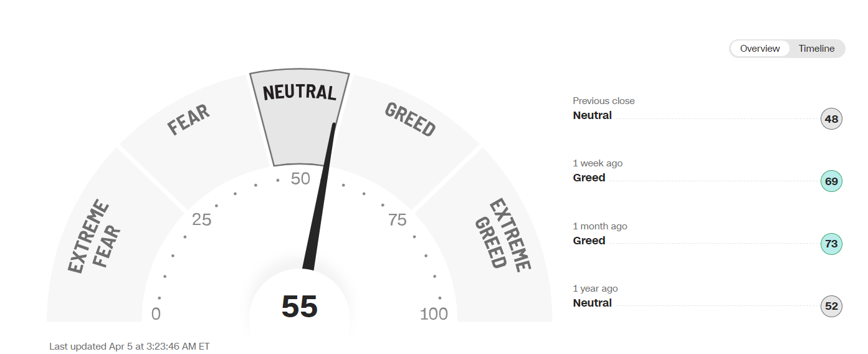Image resolution: width=868 pixels, height=354 pixels.
Task: Click the Previous close score badge 48
Action: click(831, 118)
